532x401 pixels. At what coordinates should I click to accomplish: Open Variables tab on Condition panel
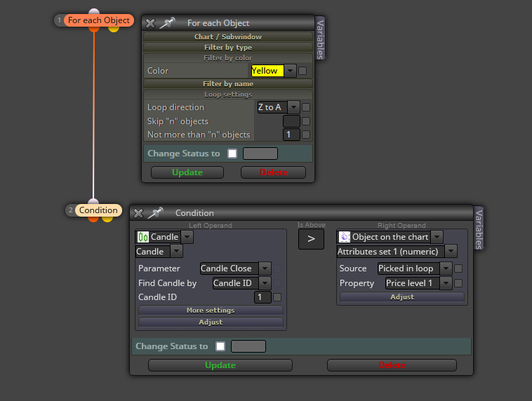[479, 229]
